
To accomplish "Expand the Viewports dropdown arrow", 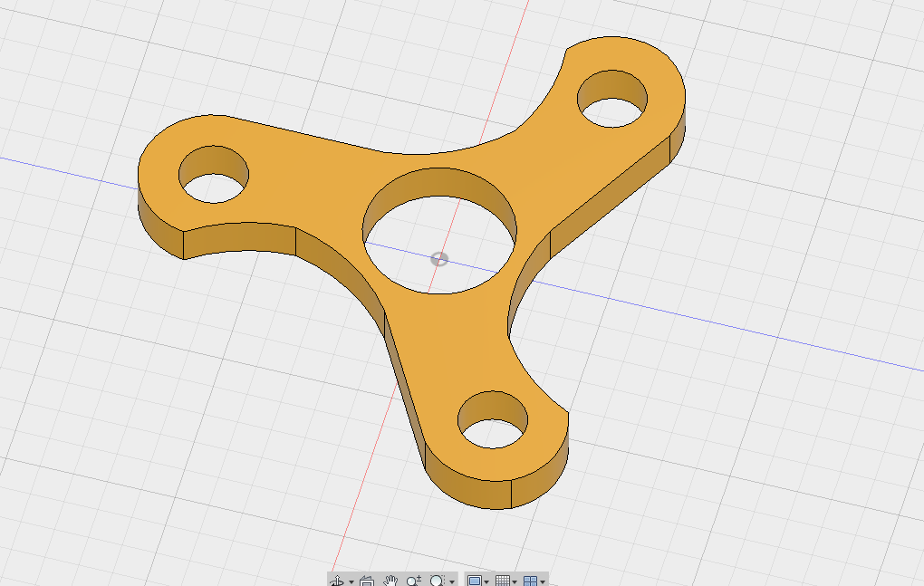I will 543,581.
